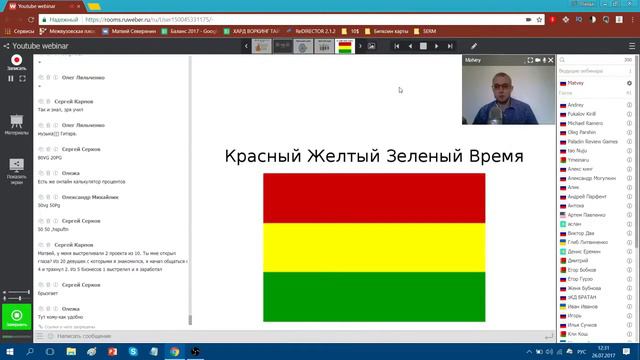This screenshot has width=640, height=360.
Task: Pause the recording in the left sidebar
Action: click(11, 78)
